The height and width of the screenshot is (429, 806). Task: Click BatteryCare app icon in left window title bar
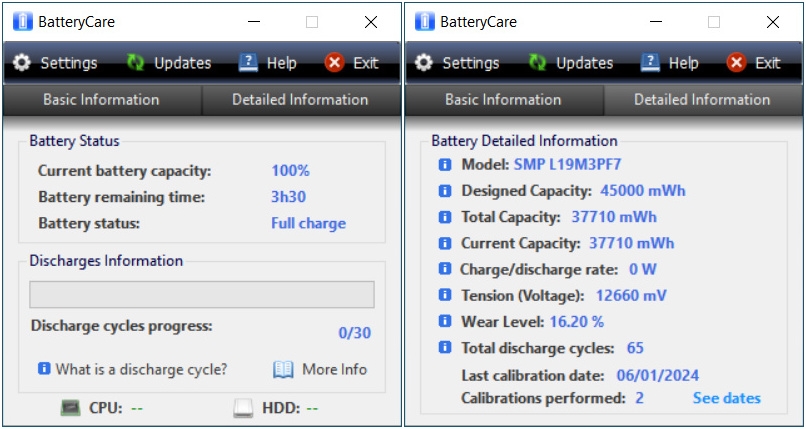23,22
